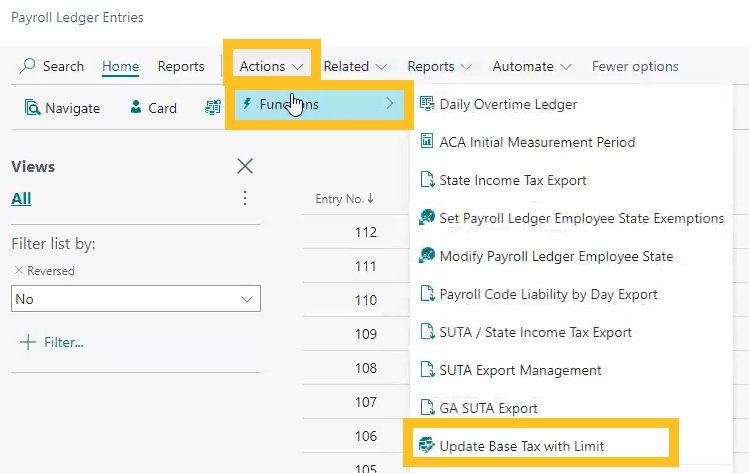Image resolution: width=749 pixels, height=473 pixels.
Task: Switch to the Home tab
Action: [x=120, y=66]
